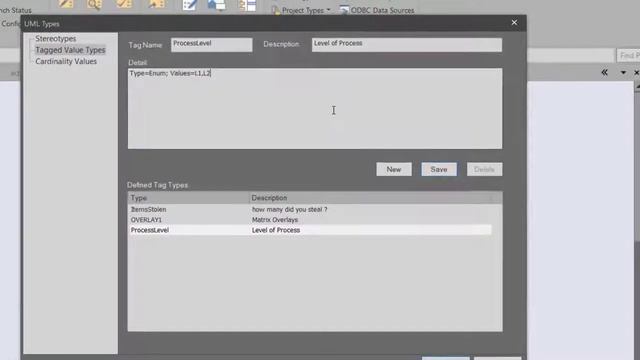Click the New button
The width and height of the screenshot is (640, 360).
[393, 169]
